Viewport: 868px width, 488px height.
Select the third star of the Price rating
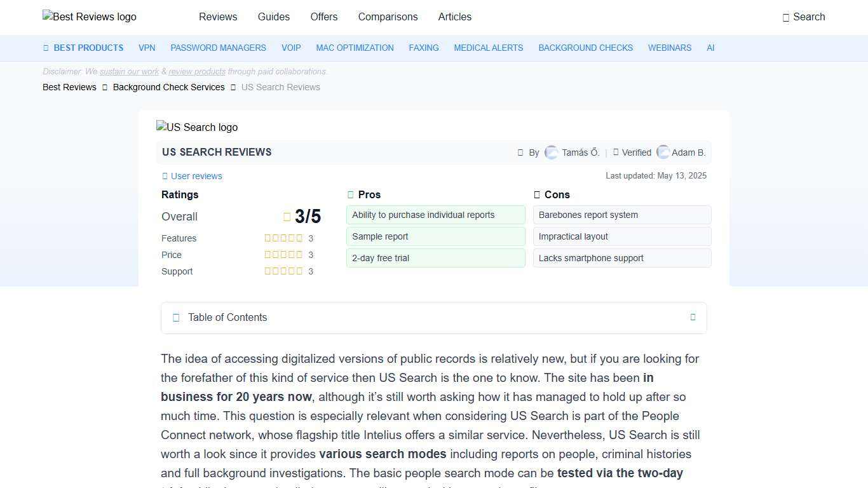coord(283,254)
